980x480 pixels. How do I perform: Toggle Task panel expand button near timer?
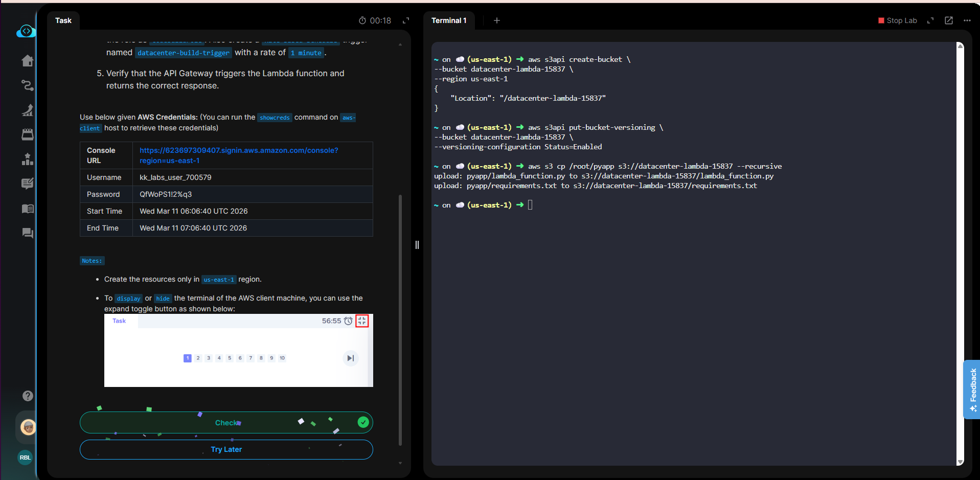point(406,20)
